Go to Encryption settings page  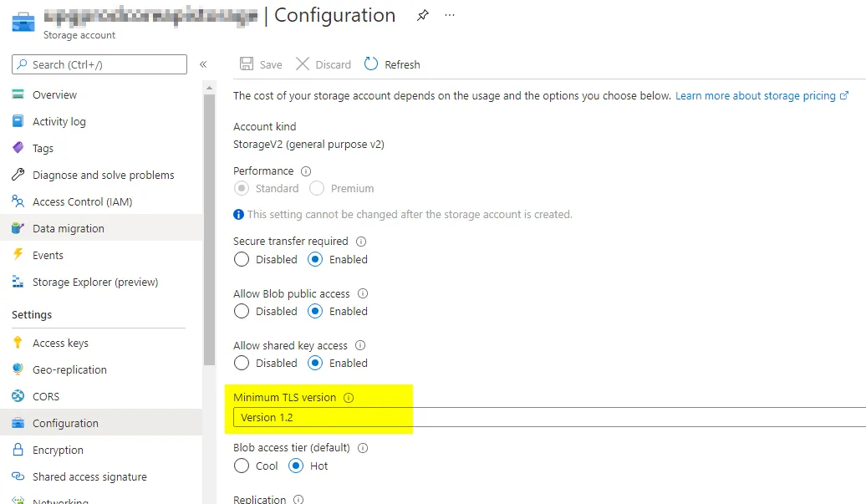pyautogui.click(x=58, y=451)
